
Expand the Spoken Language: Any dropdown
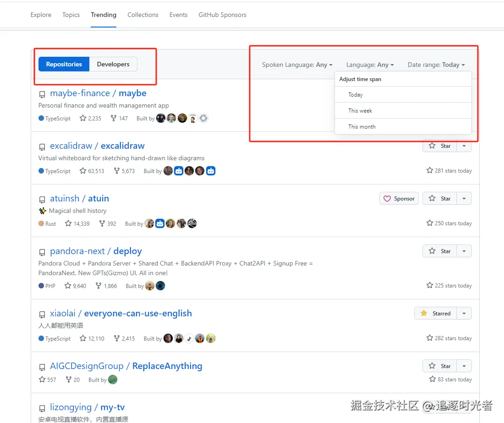click(297, 65)
